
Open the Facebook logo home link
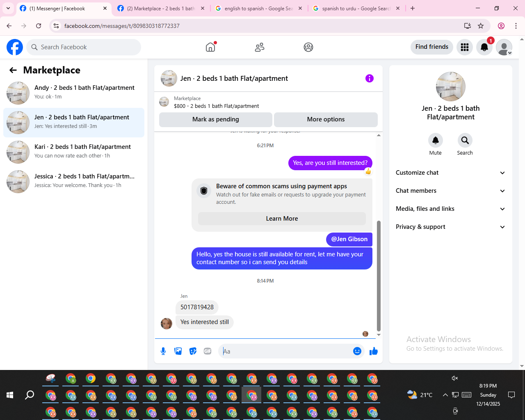(15, 47)
